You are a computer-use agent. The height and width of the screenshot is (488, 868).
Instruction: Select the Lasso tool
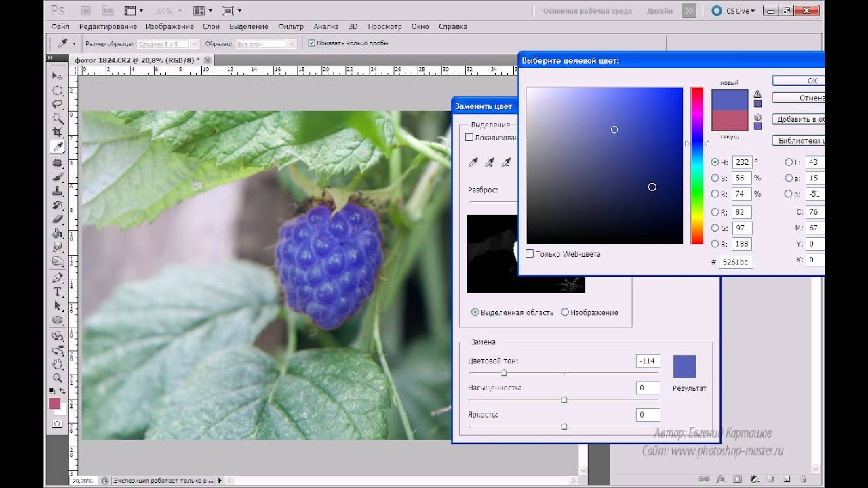click(x=58, y=104)
